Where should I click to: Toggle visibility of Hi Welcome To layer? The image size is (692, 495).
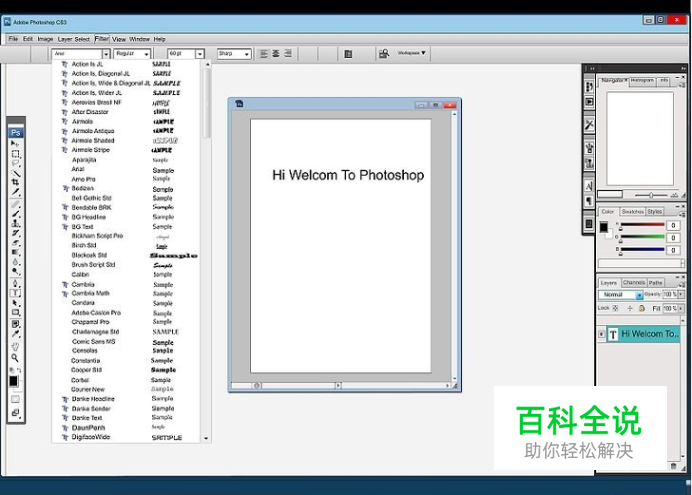tap(601, 334)
